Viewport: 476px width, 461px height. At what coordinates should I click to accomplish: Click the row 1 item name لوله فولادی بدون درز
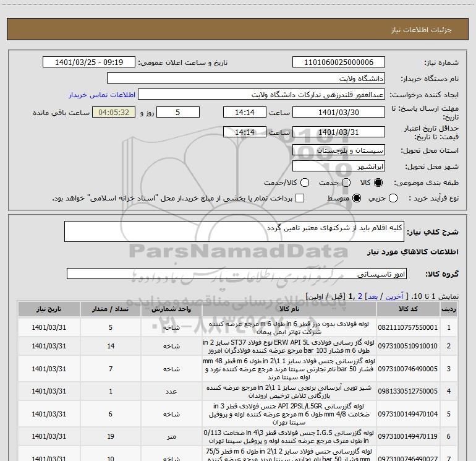(289, 328)
